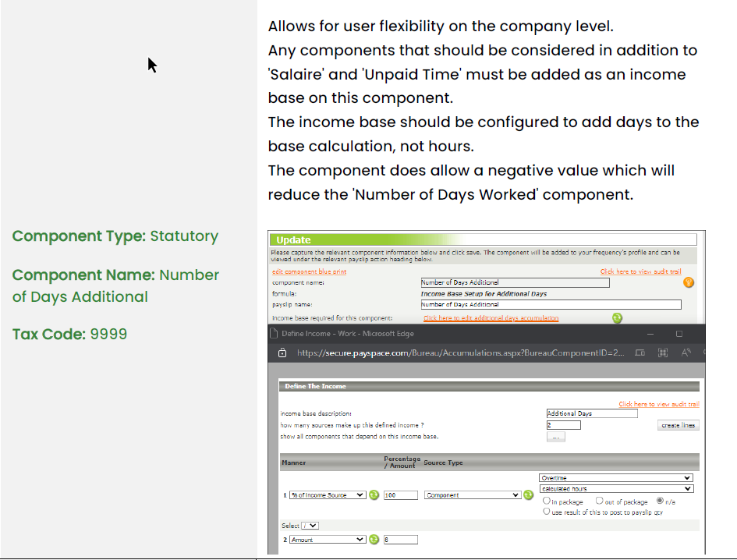Select the 'in package' radio button
This screenshot has width=737, height=560.
pos(547,502)
